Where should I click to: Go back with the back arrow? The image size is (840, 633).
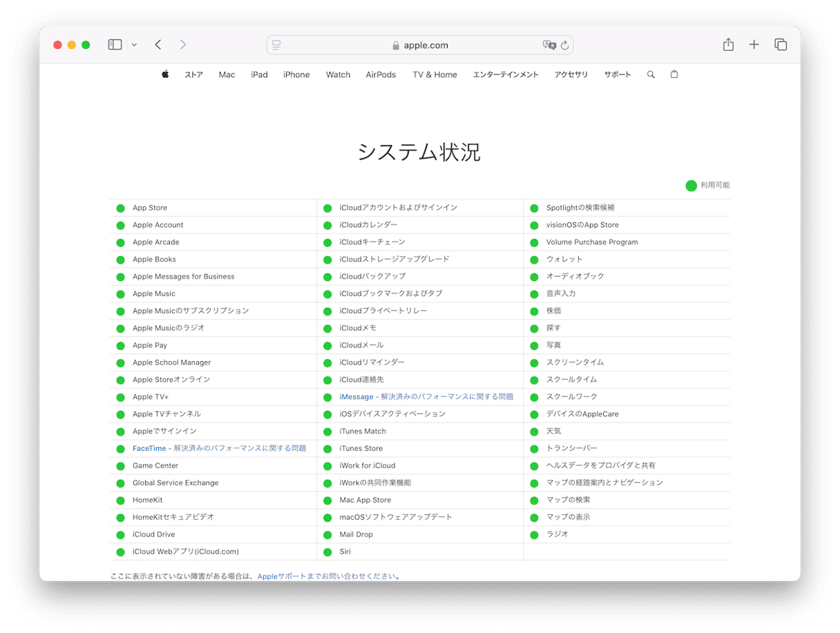[158, 45]
